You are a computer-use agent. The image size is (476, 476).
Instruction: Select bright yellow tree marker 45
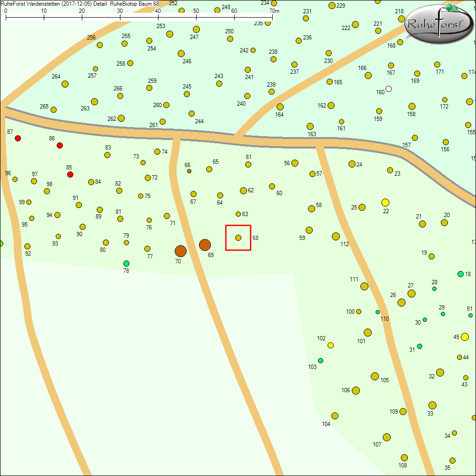(x=465, y=337)
